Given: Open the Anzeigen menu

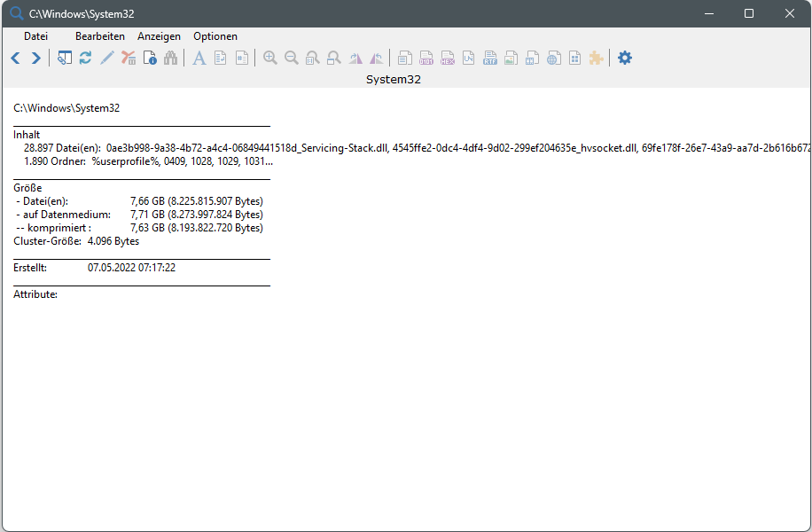Looking at the screenshot, I should point(159,36).
